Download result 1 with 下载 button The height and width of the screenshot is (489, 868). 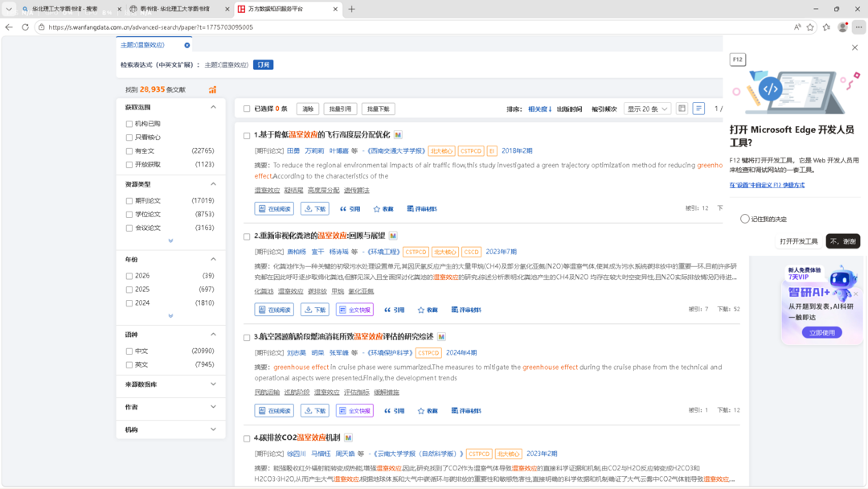[x=315, y=209]
